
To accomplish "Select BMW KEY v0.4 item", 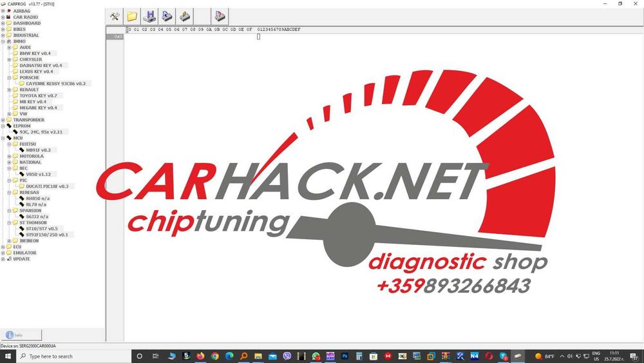I will pyautogui.click(x=35, y=54).
